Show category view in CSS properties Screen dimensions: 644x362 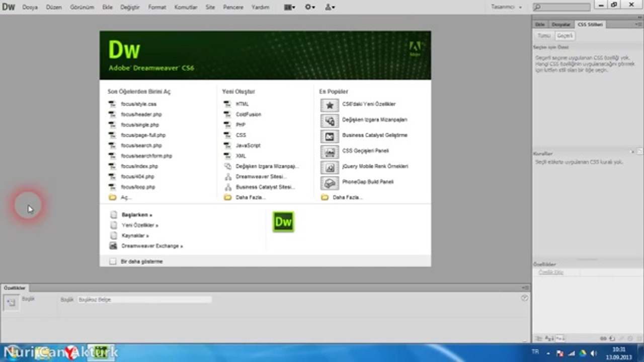tap(539, 338)
